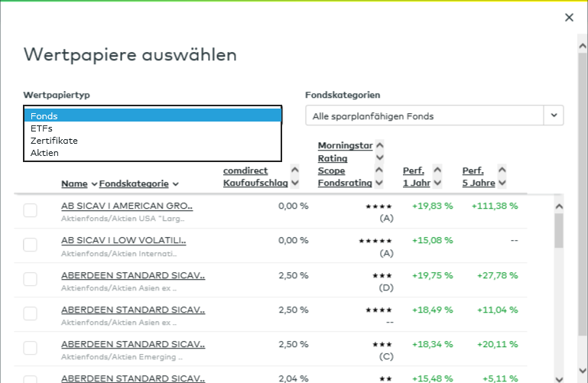Click Aktienfonds/Aktien Emerging .. category text
This screenshot has width=588, height=383.
(122, 357)
